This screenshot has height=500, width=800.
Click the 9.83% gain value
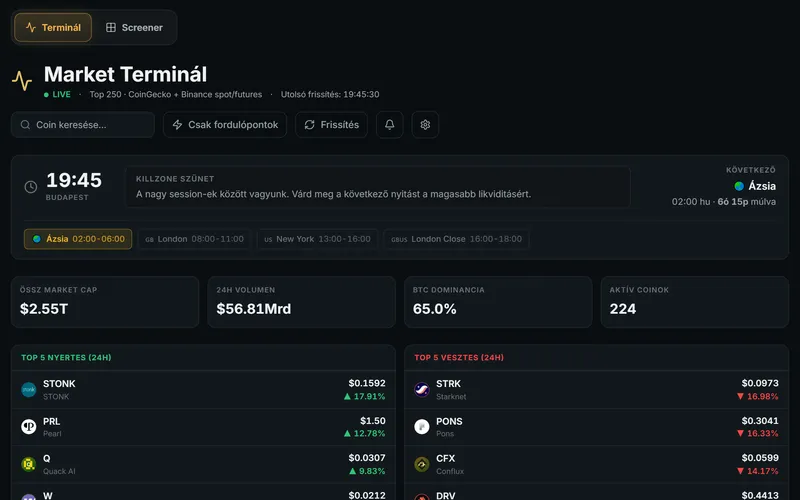pyautogui.click(x=367, y=471)
